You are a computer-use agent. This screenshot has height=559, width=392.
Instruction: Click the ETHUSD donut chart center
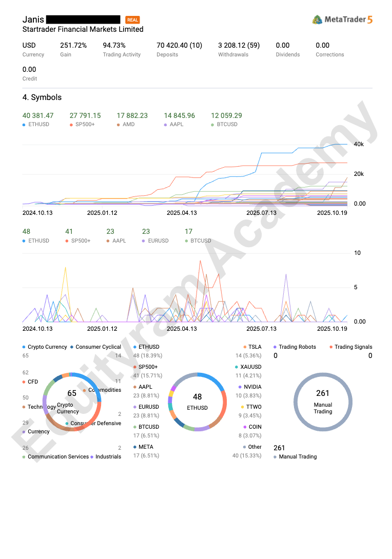coord(197,402)
